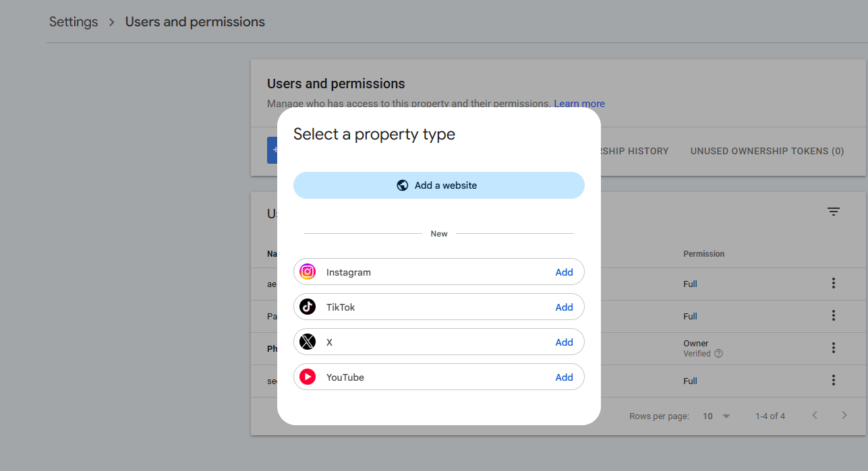Screen dimensions: 868x471
Task: Open Unused Ownership Tokens tab
Action: tap(767, 151)
